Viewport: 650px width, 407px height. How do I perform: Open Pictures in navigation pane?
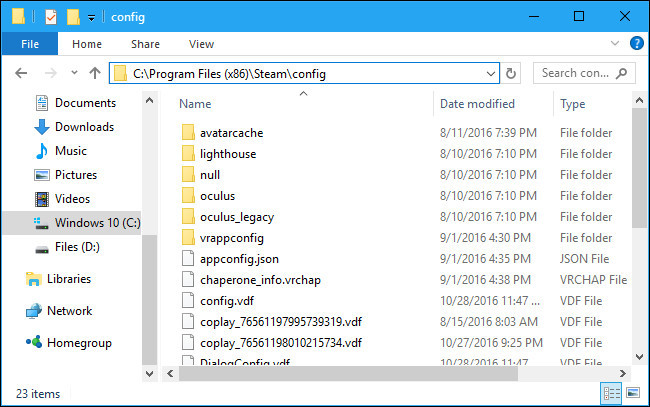click(76, 175)
